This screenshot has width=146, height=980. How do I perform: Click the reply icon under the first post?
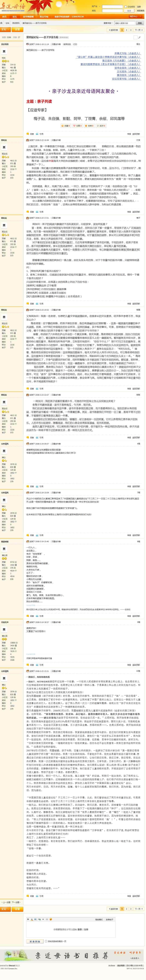point(28,134)
